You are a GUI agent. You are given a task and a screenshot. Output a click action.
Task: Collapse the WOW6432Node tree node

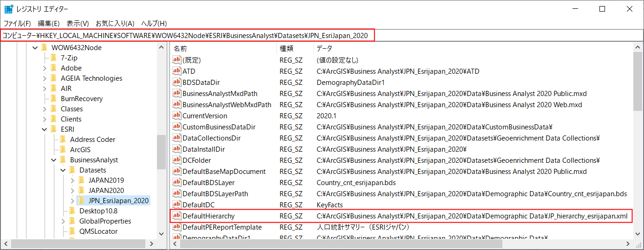[35, 48]
